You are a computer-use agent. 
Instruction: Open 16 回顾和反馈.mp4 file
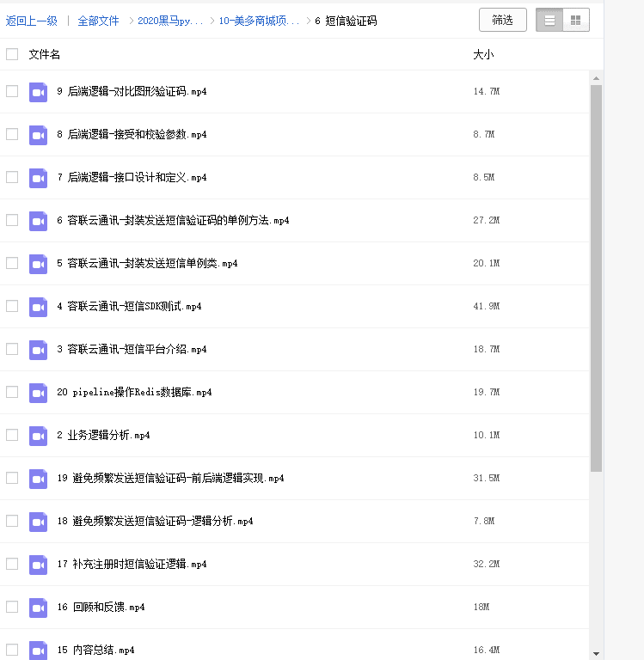tap(101, 607)
